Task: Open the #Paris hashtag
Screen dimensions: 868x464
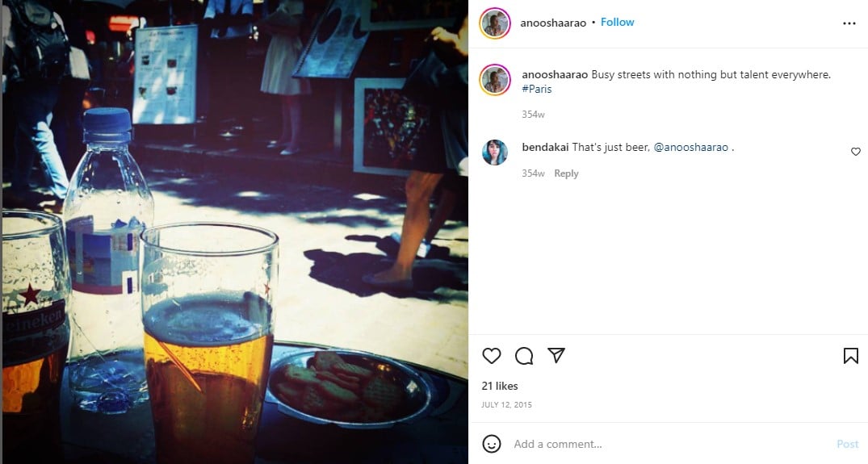Action: click(x=536, y=89)
